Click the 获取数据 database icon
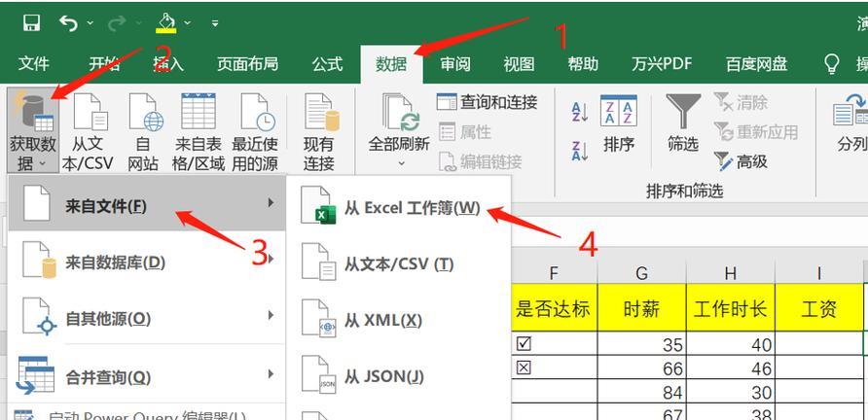The height and width of the screenshot is (420, 868). pyautogui.click(x=34, y=113)
